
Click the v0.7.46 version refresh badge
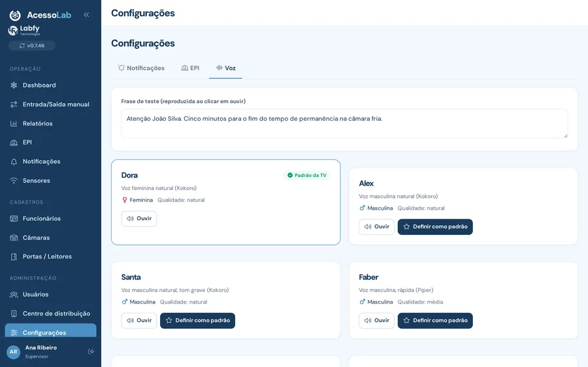point(32,46)
